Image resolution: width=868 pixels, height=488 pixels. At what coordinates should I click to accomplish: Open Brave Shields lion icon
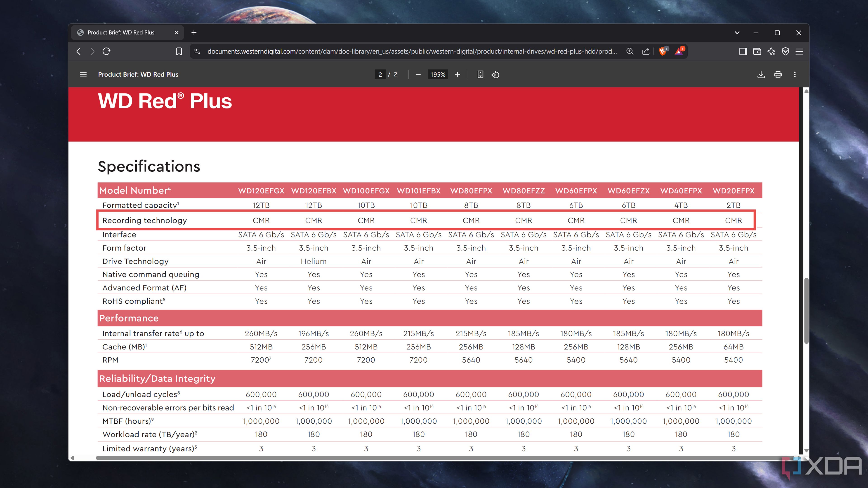click(x=663, y=51)
